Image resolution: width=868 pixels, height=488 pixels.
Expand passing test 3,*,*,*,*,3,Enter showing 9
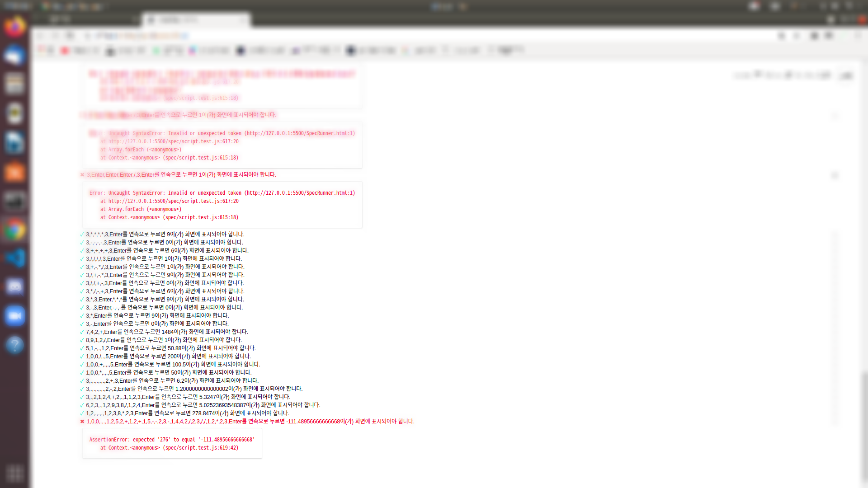click(165, 235)
